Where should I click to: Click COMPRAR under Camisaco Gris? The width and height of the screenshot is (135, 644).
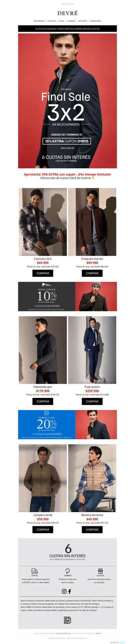43,273
